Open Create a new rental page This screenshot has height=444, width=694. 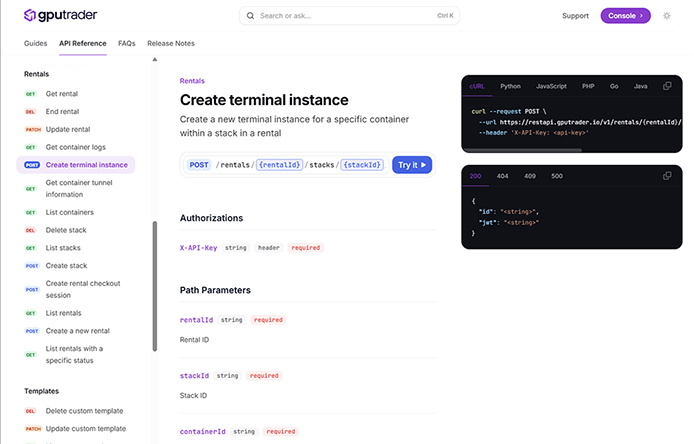77,331
